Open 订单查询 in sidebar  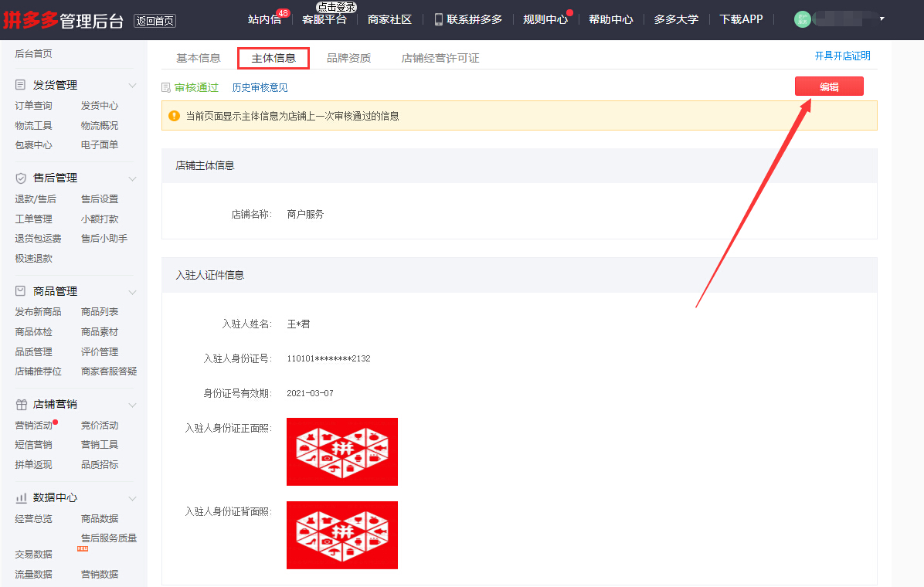coord(33,106)
